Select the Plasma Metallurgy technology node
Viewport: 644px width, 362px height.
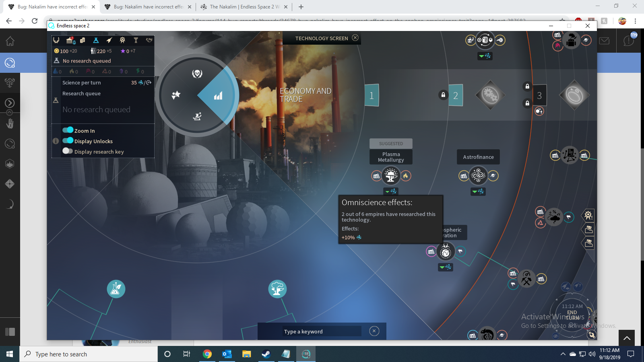click(x=391, y=176)
